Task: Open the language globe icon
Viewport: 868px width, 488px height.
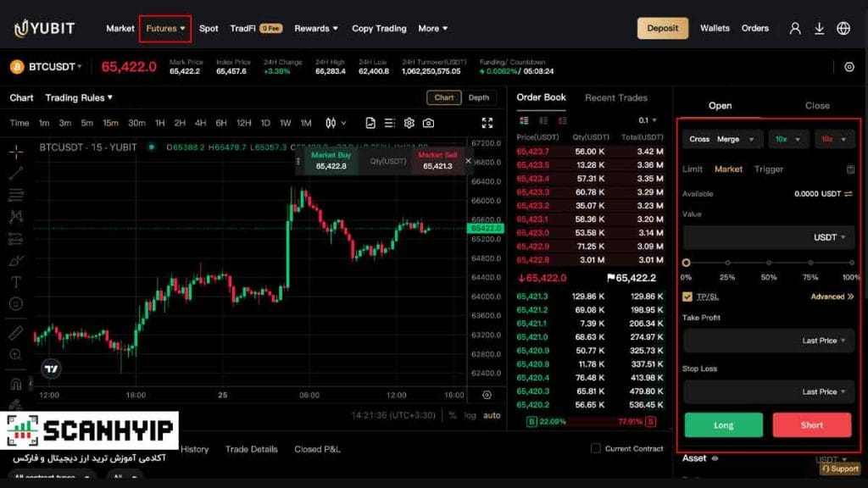Action: [843, 28]
